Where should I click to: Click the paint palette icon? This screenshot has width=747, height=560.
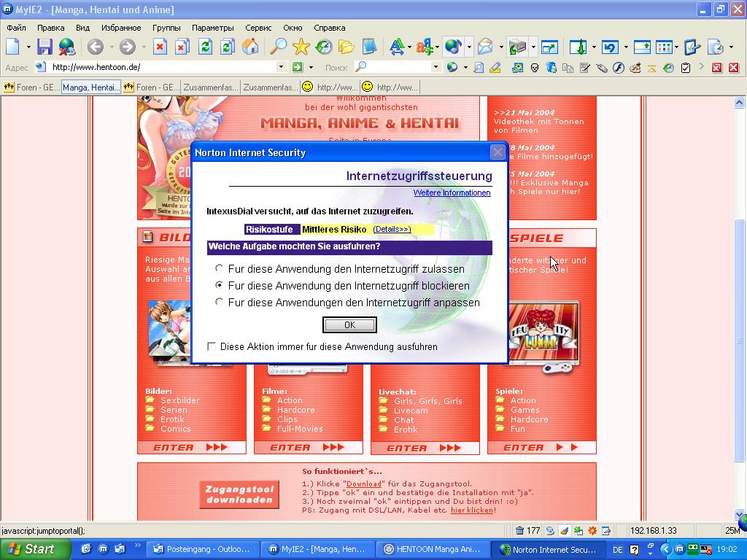tap(635, 68)
